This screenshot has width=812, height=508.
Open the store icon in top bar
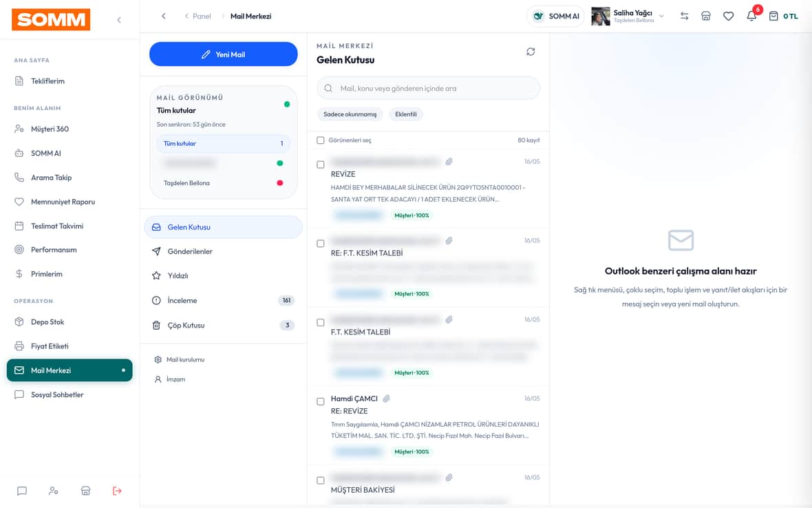(x=706, y=16)
